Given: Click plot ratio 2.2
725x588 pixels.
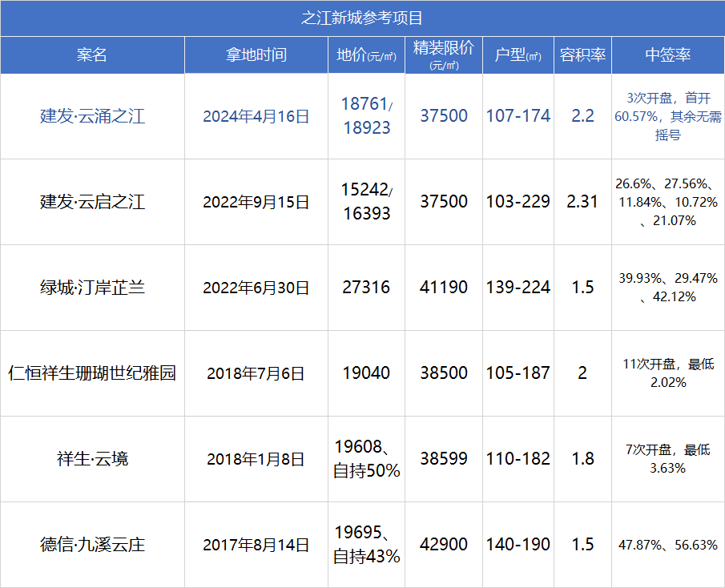Looking at the screenshot, I should point(582,116).
